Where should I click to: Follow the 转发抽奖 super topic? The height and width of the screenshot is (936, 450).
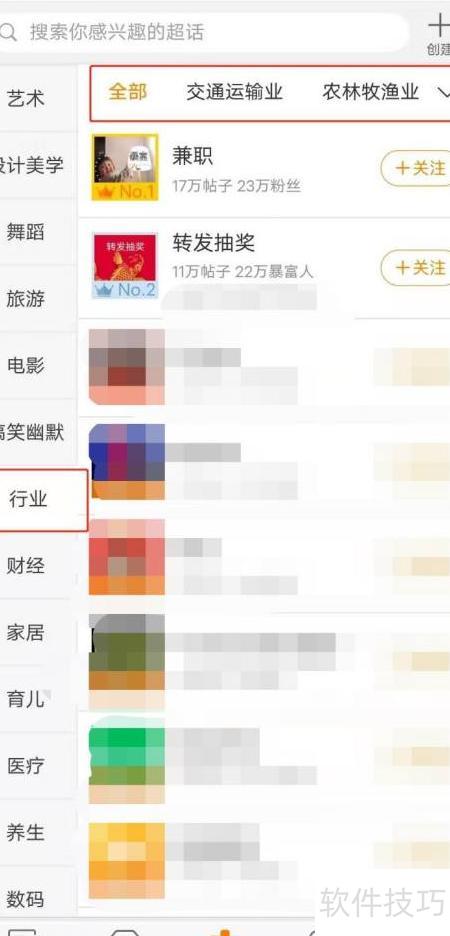tap(415, 267)
